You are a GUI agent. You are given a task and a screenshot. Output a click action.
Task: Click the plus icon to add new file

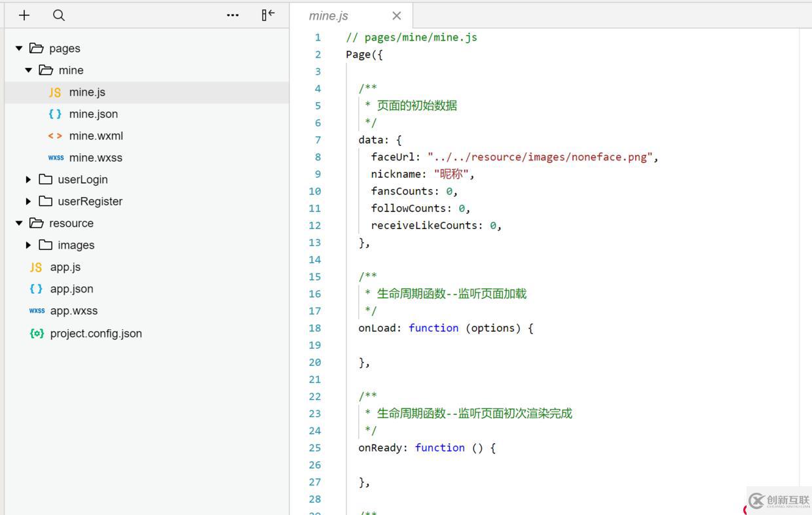24,15
